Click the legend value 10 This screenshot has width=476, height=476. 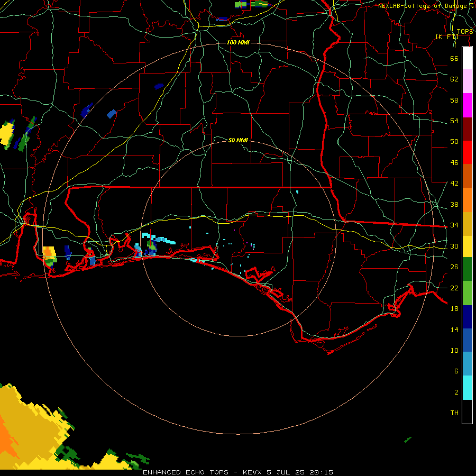point(454,350)
